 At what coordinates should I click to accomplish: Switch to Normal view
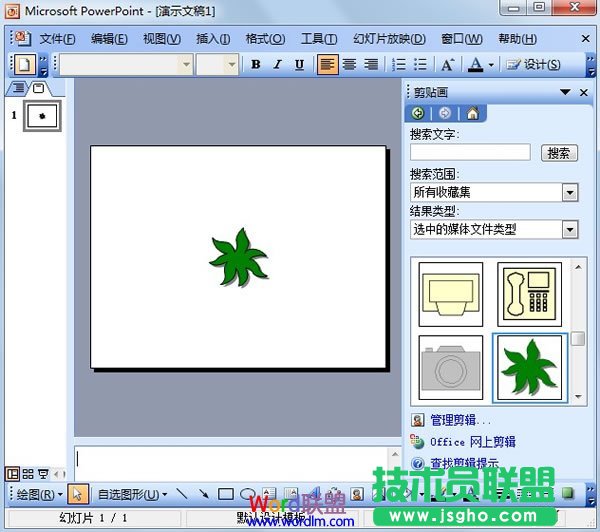point(12,474)
